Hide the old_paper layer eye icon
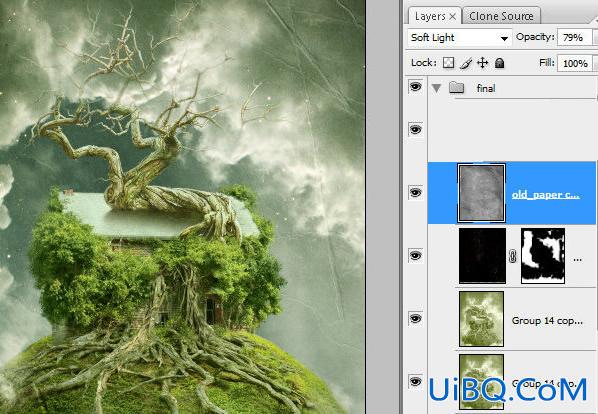The height and width of the screenshot is (414, 598). pyautogui.click(x=415, y=192)
